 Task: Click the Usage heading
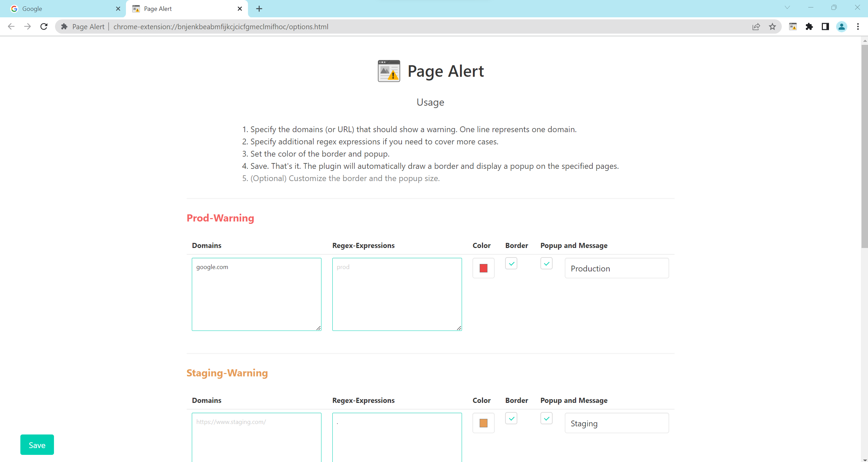point(430,102)
